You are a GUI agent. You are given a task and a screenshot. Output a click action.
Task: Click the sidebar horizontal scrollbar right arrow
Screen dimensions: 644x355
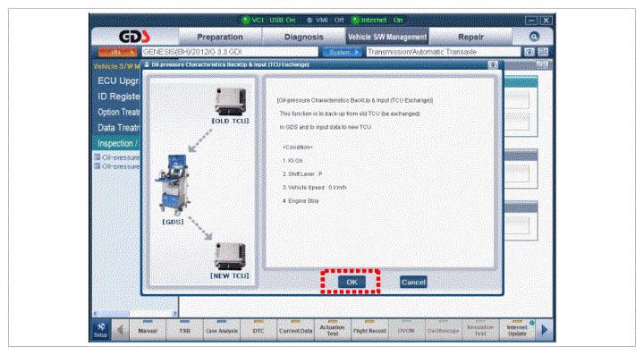pyautogui.click(x=174, y=314)
